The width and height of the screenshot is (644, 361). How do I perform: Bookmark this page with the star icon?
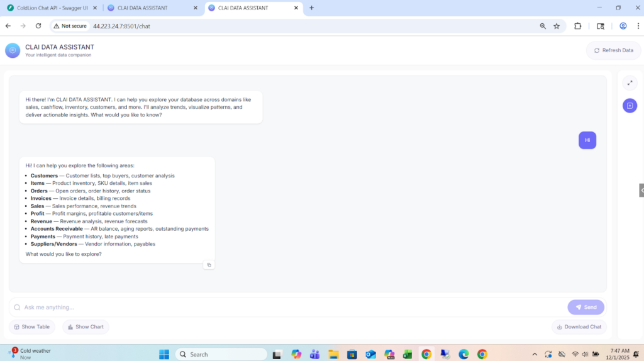[x=557, y=26]
